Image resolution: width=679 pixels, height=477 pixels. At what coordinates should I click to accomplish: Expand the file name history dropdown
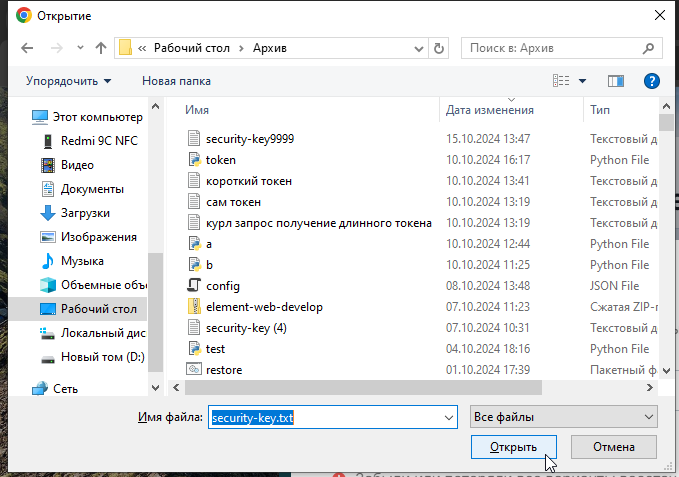pos(448,417)
